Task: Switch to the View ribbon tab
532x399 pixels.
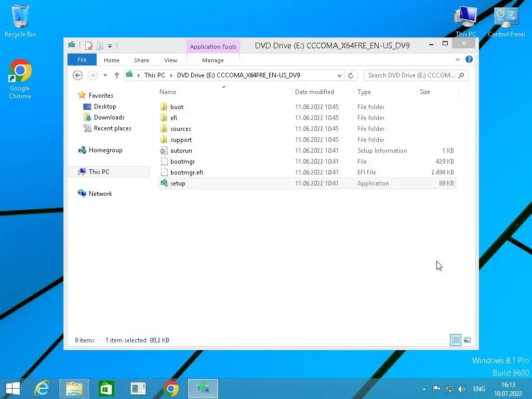Action: [x=170, y=60]
